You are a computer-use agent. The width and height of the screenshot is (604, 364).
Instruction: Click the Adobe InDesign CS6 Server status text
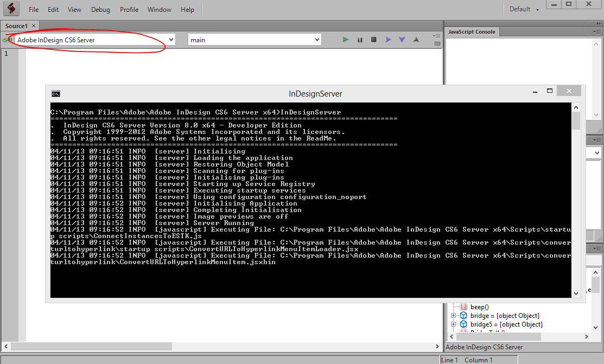484,347
